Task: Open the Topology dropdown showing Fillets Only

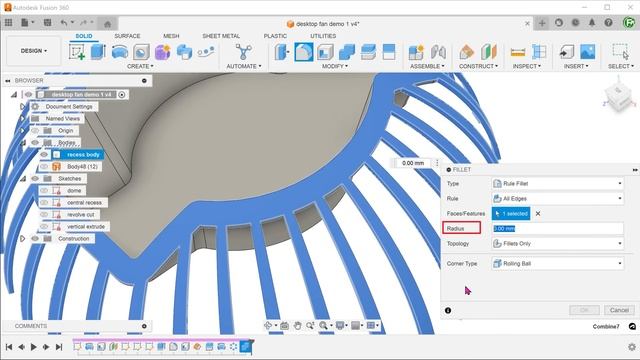Action: 558,244
